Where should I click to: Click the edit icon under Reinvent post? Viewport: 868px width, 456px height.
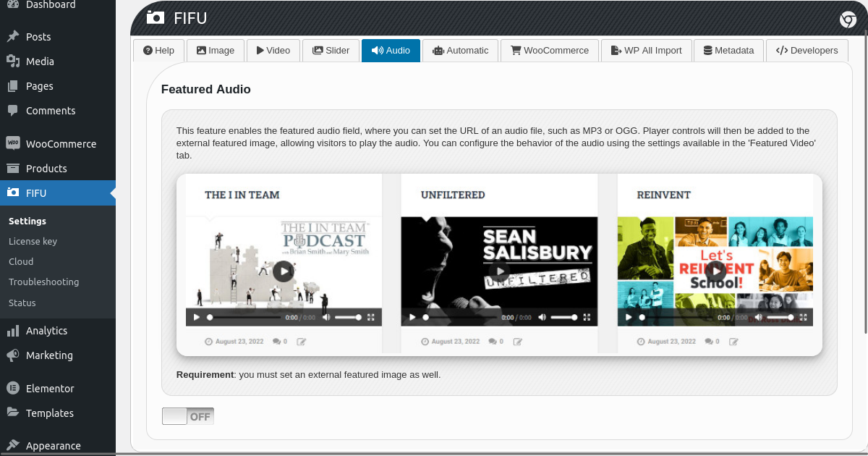point(733,342)
